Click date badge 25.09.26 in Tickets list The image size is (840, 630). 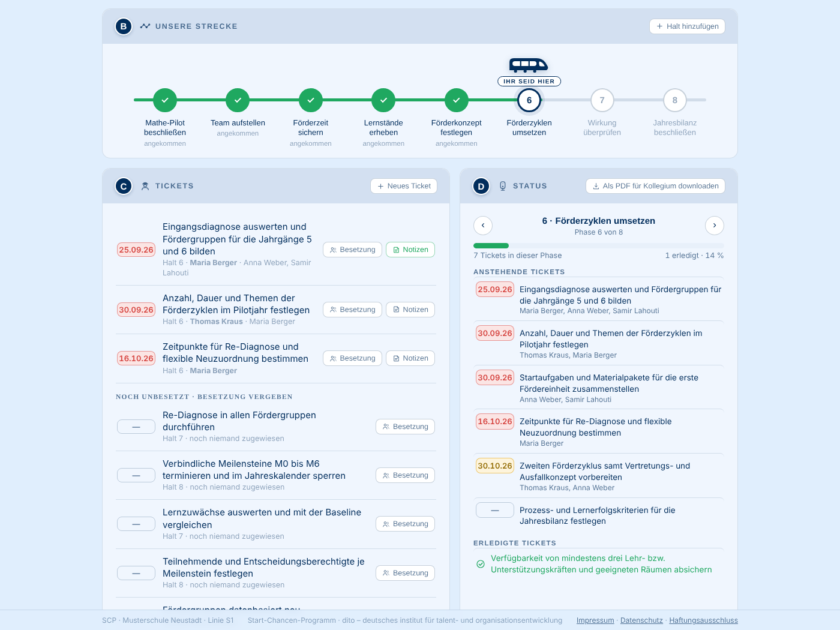point(136,250)
